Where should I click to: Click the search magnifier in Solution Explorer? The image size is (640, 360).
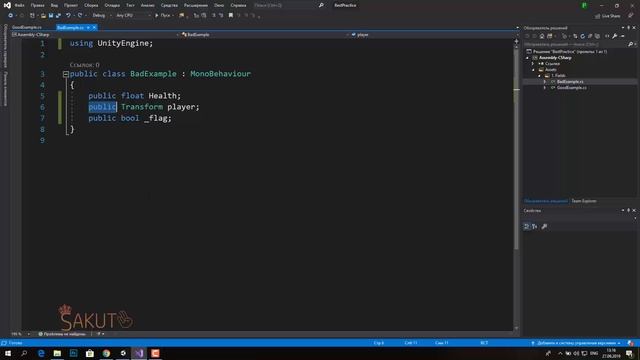point(630,44)
